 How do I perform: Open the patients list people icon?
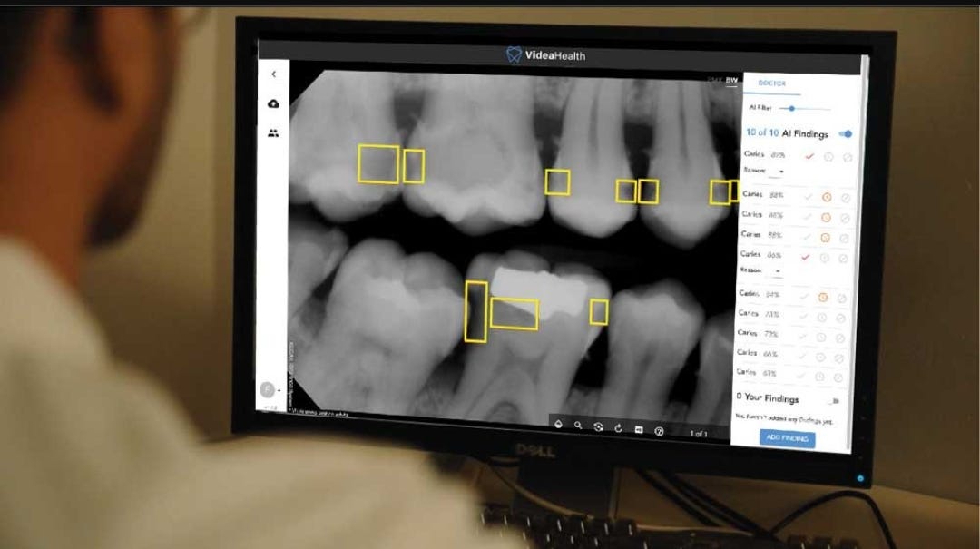[x=273, y=133]
